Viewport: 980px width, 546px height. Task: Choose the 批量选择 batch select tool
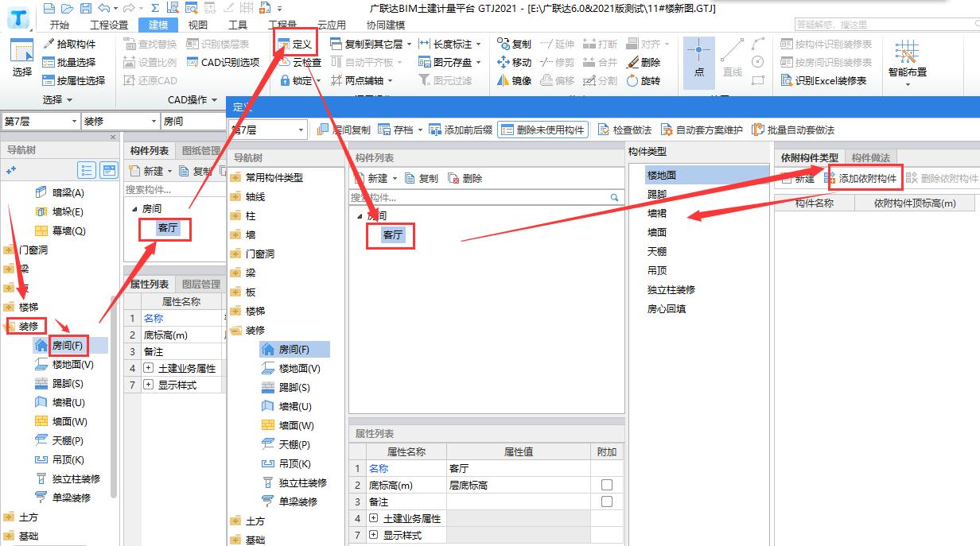tap(69, 62)
